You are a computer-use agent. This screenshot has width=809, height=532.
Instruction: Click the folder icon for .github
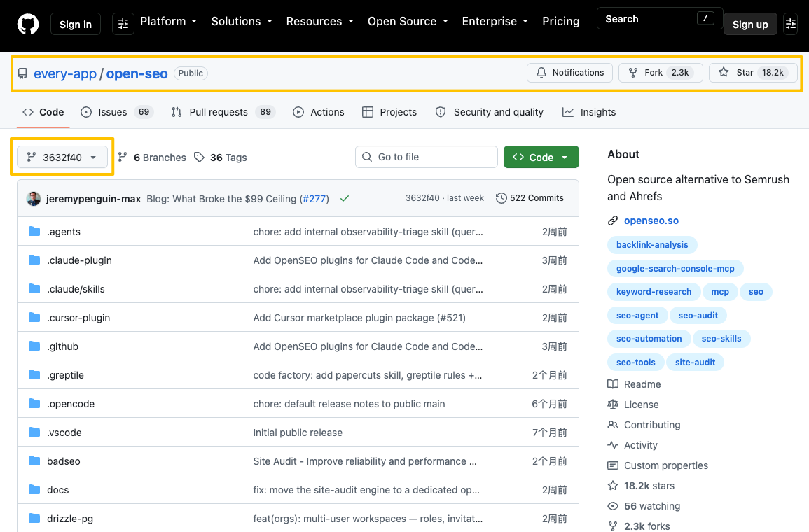[x=34, y=346]
